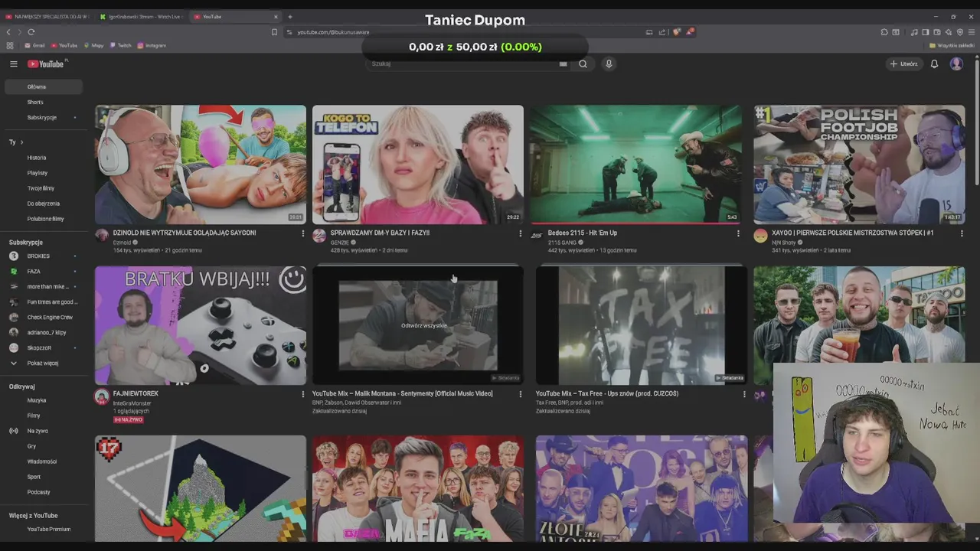The width and height of the screenshot is (980, 551).
Task: Open the Polish Footjob Championship thumbnail
Action: click(x=859, y=165)
